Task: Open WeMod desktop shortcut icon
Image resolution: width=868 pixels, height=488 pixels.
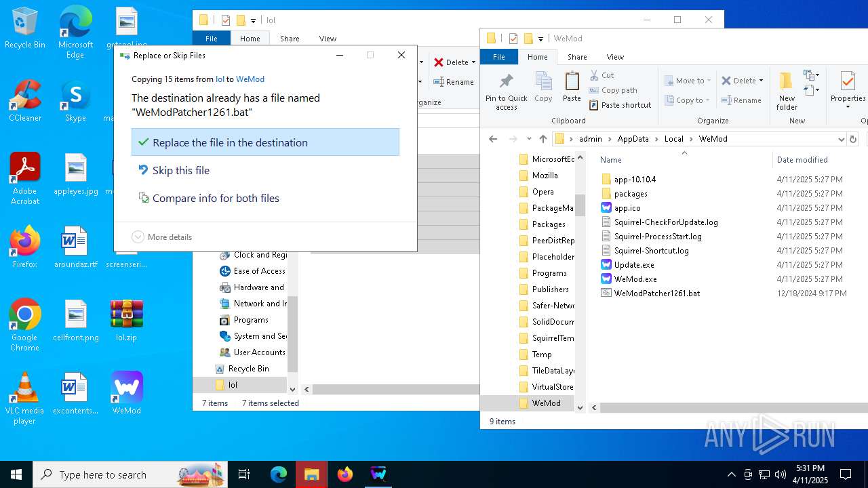Action: coord(127,392)
